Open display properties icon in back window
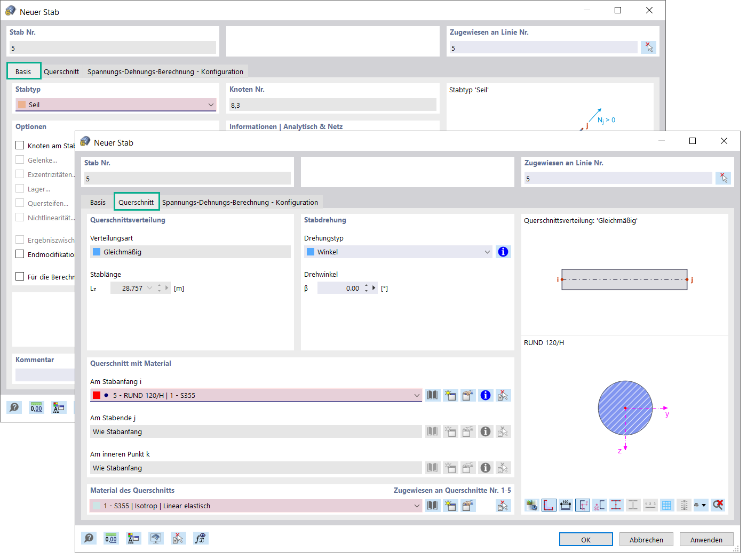The height and width of the screenshot is (560, 747). (59, 408)
